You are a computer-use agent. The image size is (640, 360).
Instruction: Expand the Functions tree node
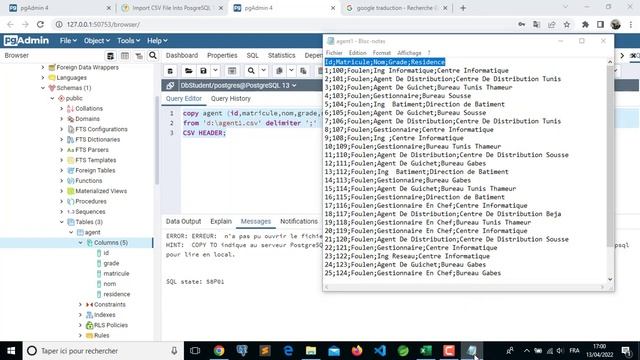pyautogui.click(x=62, y=181)
